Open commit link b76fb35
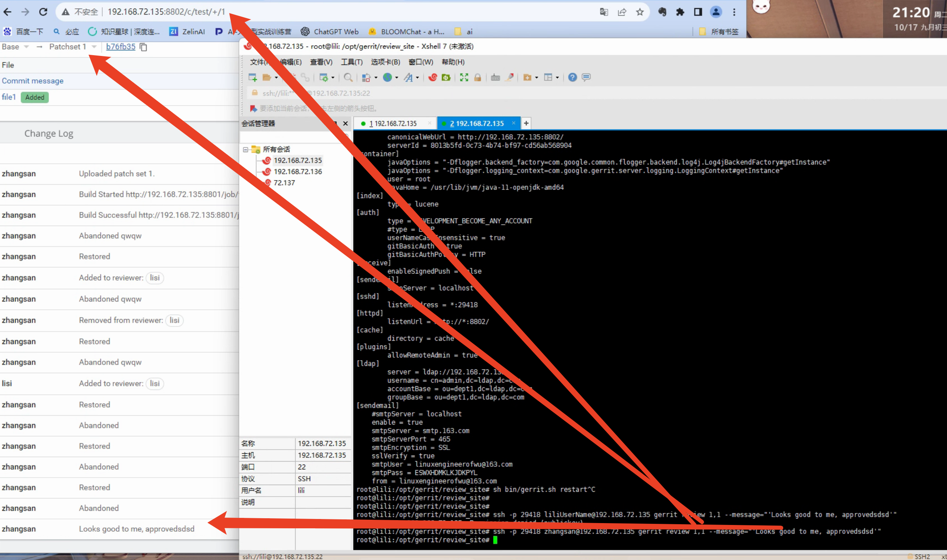This screenshot has width=947, height=560. pyautogui.click(x=121, y=47)
